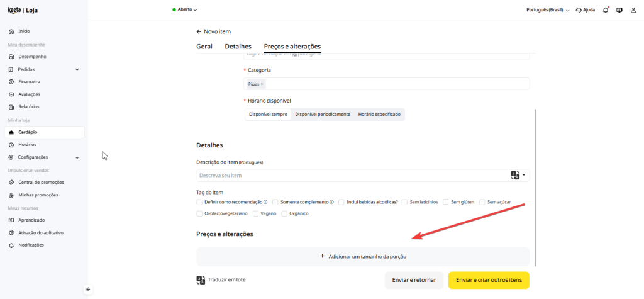Enable the Sem glúten tag
644x299 pixels.
coord(446,202)
